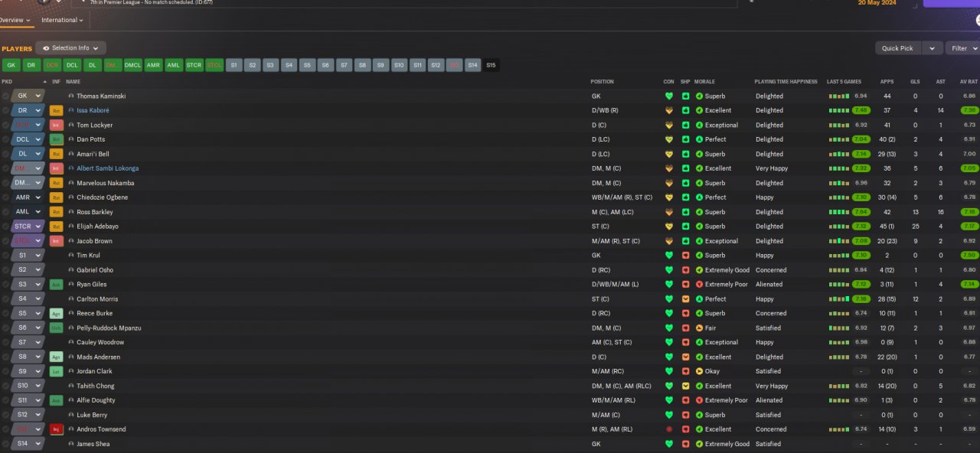Image resolution: width=980 pixels, height=453 pixels.
Task: Tick the selection circle for Tahith Chong
Action: coord(5,386)
